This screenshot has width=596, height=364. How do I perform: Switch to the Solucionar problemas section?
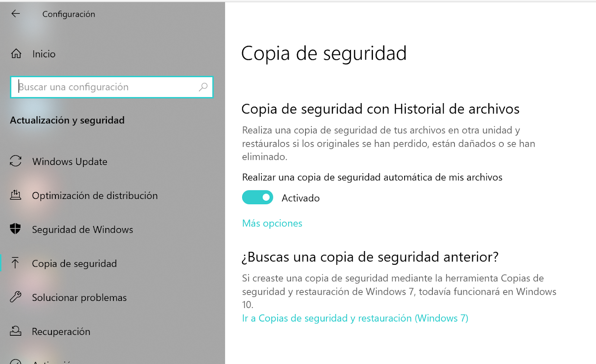[79, 297]
